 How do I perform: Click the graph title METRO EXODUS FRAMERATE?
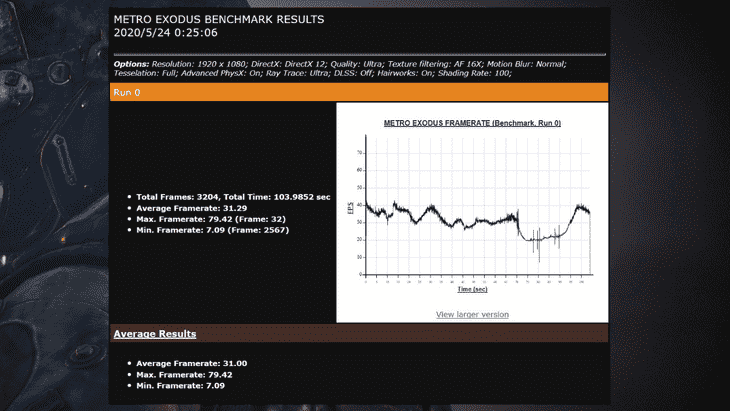(x=472, y=123)
